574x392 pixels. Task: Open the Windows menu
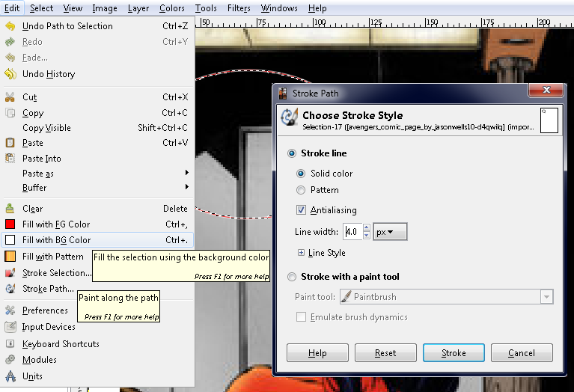click(279, 8)
